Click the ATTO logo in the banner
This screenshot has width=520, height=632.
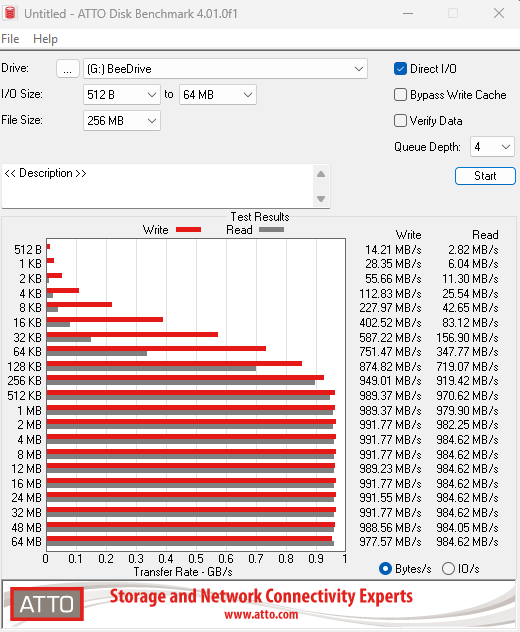pos(47,604)
